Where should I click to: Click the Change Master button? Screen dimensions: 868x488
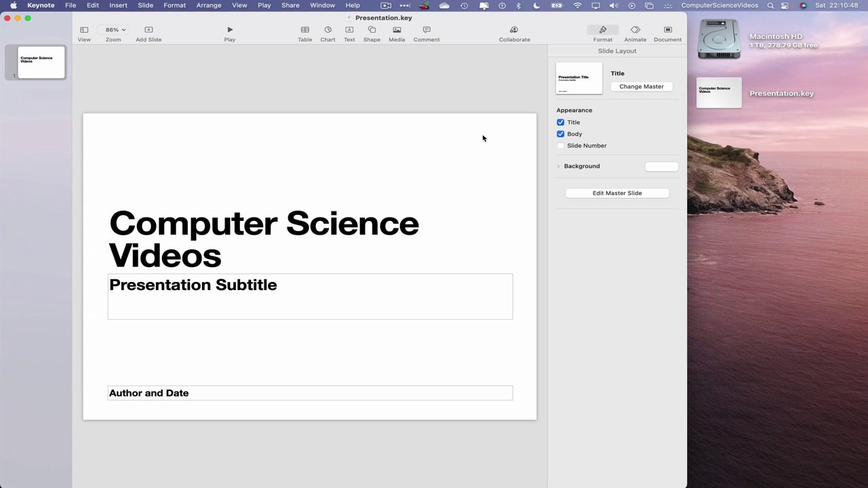(642, 86)
